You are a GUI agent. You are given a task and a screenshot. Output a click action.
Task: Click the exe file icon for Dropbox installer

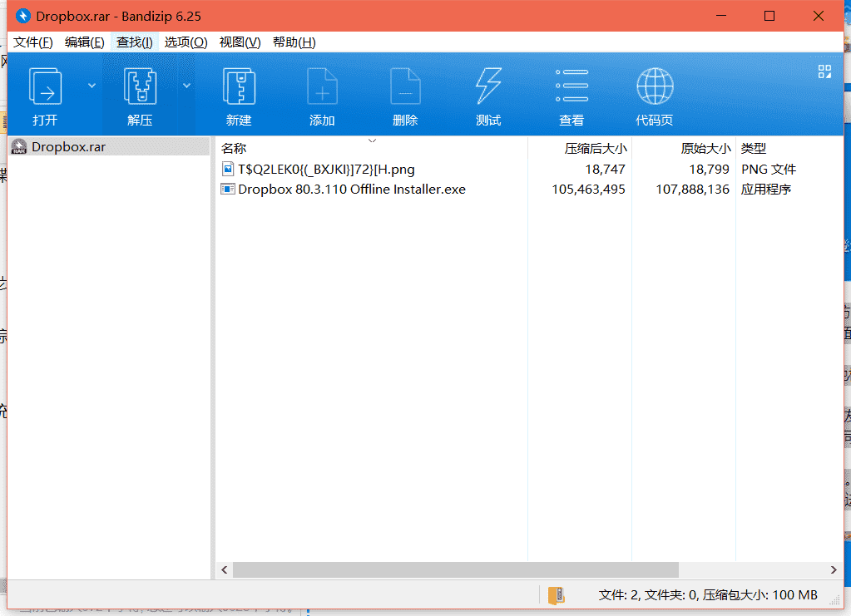(x=228, y=189)
